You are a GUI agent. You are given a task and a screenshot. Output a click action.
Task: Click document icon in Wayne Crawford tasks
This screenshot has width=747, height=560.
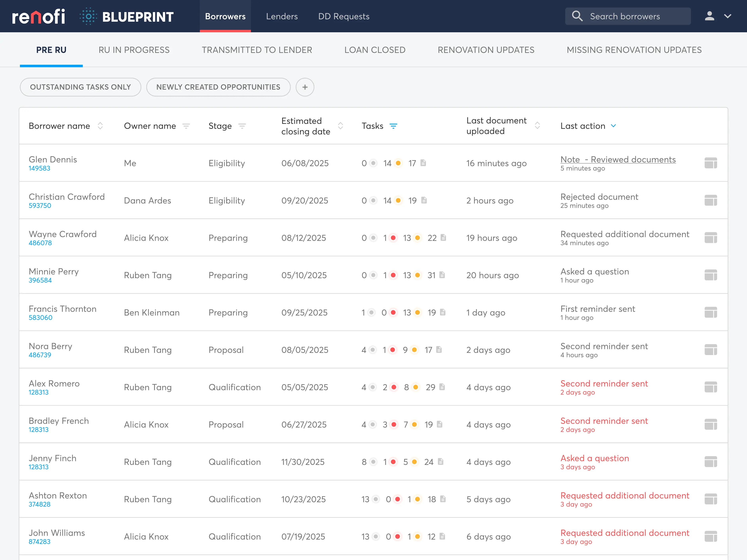443,238
